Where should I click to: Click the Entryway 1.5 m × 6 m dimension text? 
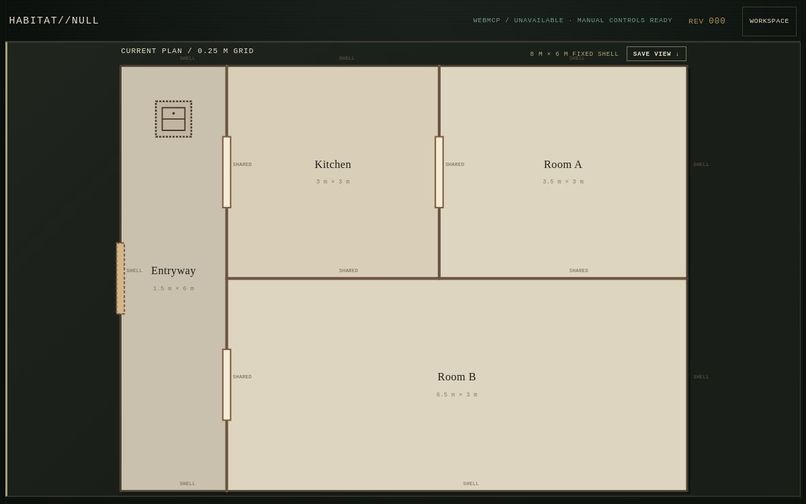click(x=173, y=289)
